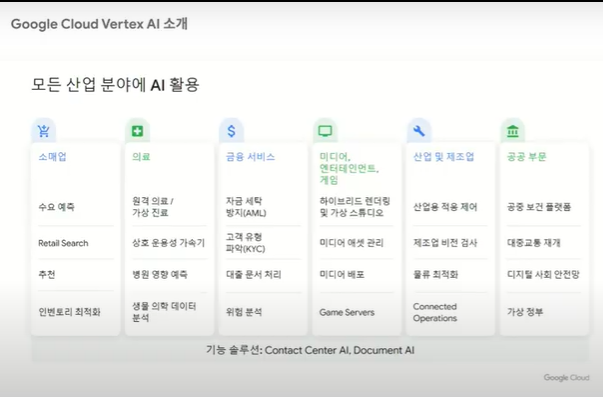Click the blue wrench icon
Screen dimensions: 603x397
(419, 131)
